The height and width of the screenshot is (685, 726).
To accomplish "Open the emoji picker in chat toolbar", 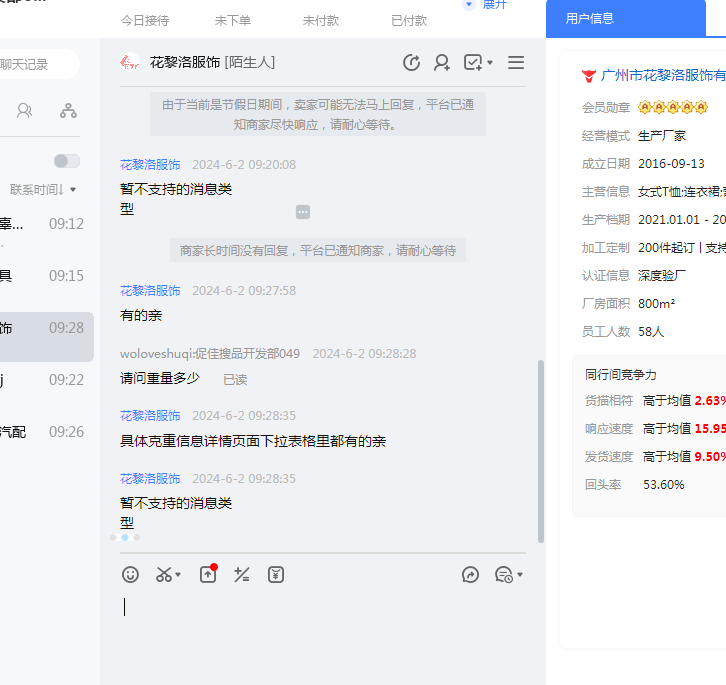I will (x=130, y=574).
